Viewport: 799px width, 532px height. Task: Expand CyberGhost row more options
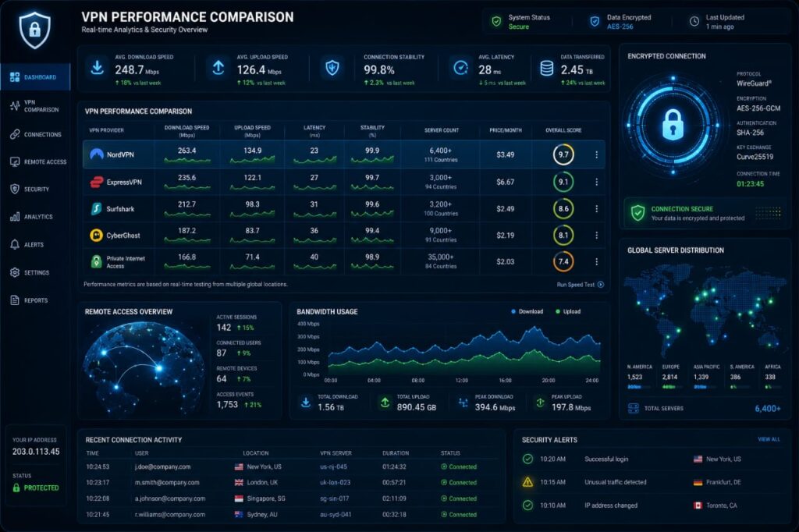tap(596, 235)
